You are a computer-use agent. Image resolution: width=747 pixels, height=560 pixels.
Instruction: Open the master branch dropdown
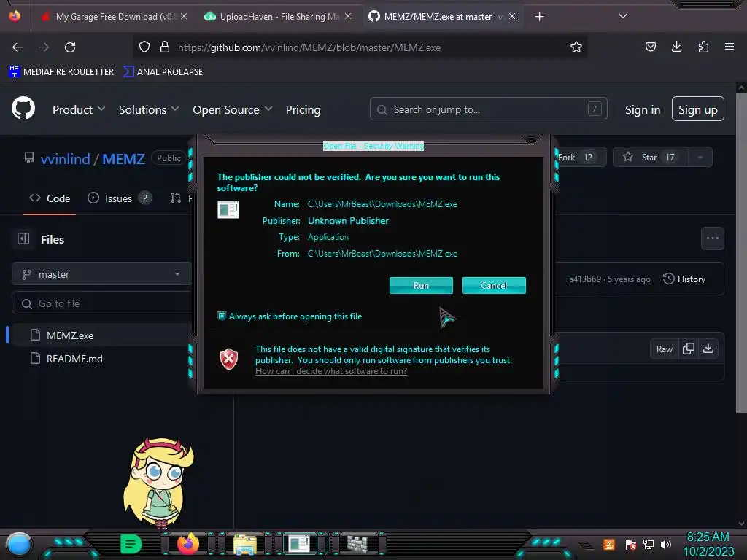pos(101,274)
